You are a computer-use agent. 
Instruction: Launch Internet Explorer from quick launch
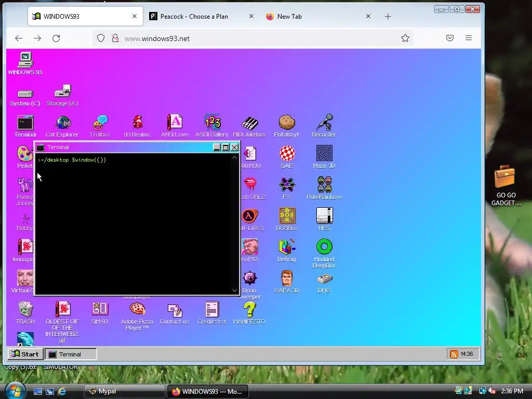[x=62, y=391]
